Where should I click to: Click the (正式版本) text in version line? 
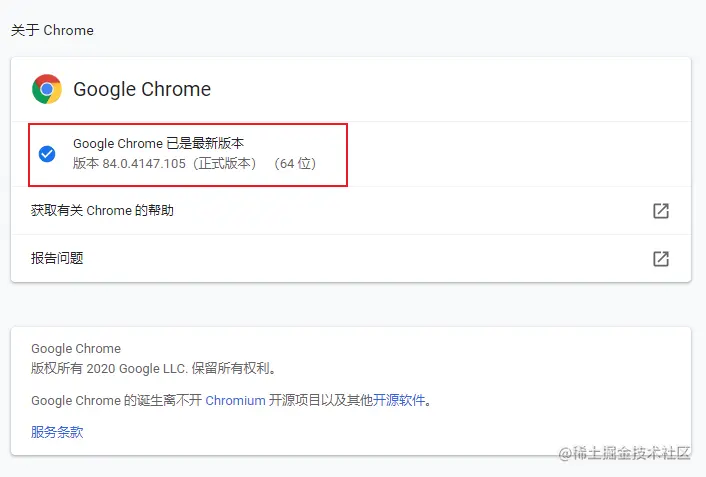pos(225,163)
